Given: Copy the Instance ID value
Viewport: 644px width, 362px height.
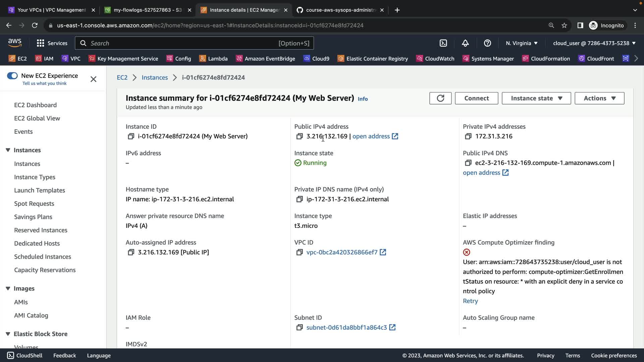Looking at the screenshot, I should click(131, 136).
